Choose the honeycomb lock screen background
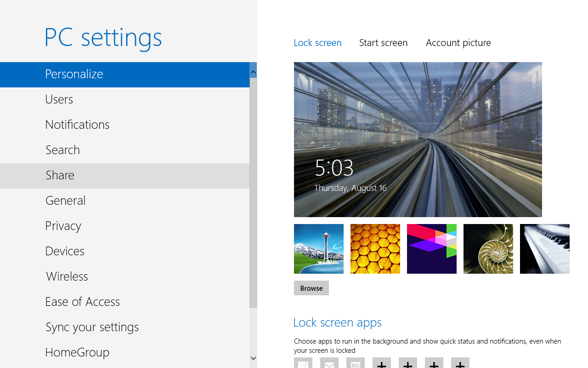Viewport: 588px width, 368px height. (375, 249)
